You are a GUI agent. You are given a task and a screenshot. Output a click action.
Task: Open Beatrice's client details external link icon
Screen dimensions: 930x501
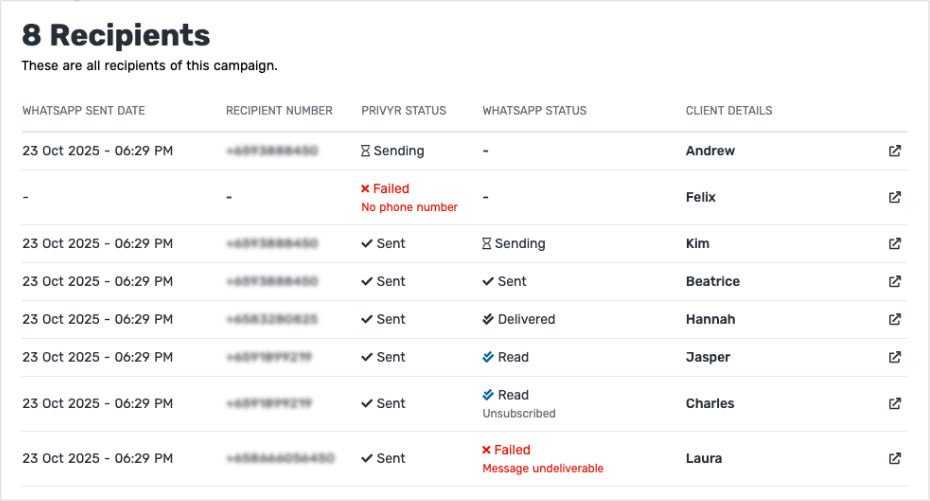[895, 281]
